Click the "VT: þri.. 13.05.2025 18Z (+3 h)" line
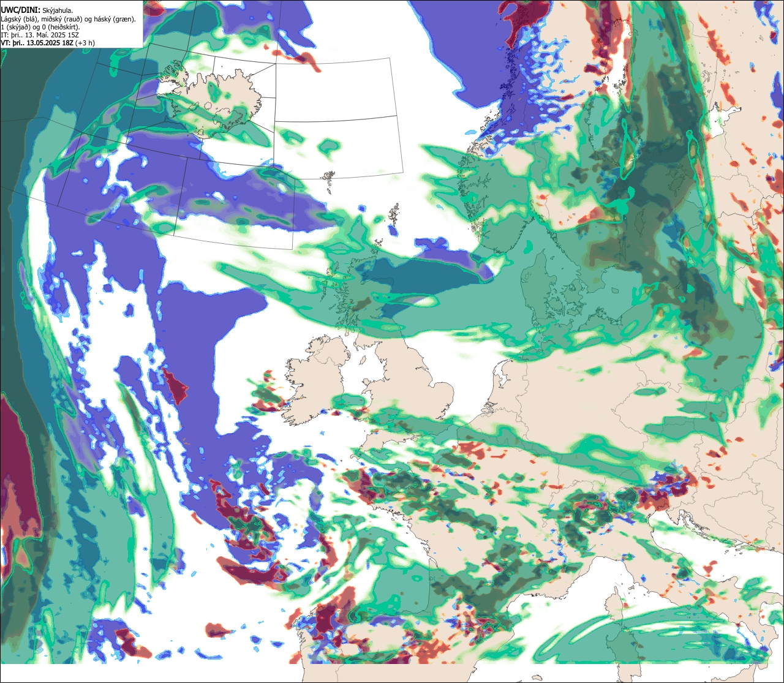 point(48,43)
